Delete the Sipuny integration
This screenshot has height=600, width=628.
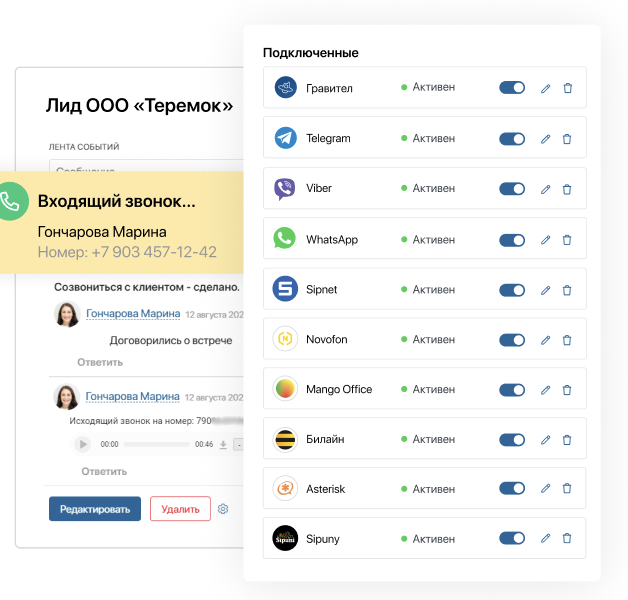pyautogui.click(x=567, y=539)
